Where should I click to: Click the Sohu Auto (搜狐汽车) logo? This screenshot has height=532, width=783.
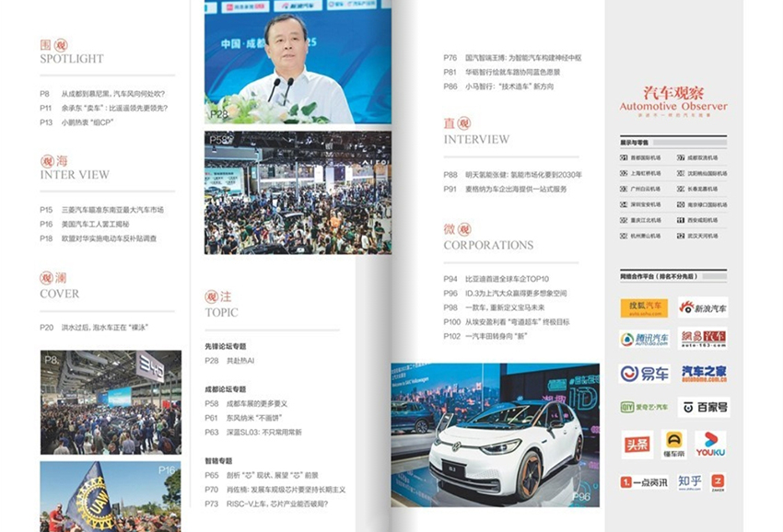[643, 308]
